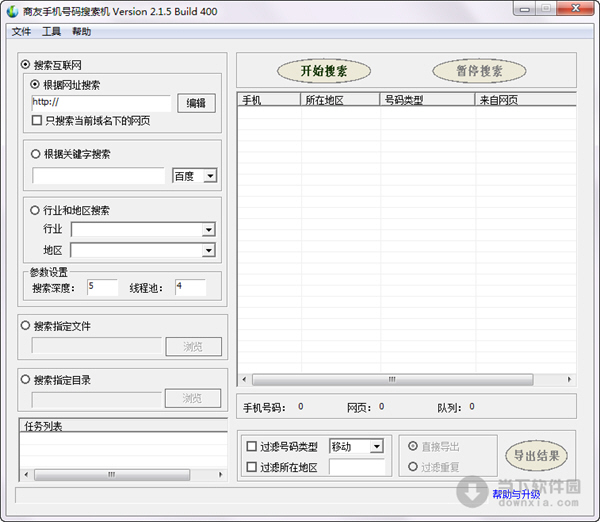600x522 pixels.
Task: Open the 工具 menu
Action: point(51,32)
